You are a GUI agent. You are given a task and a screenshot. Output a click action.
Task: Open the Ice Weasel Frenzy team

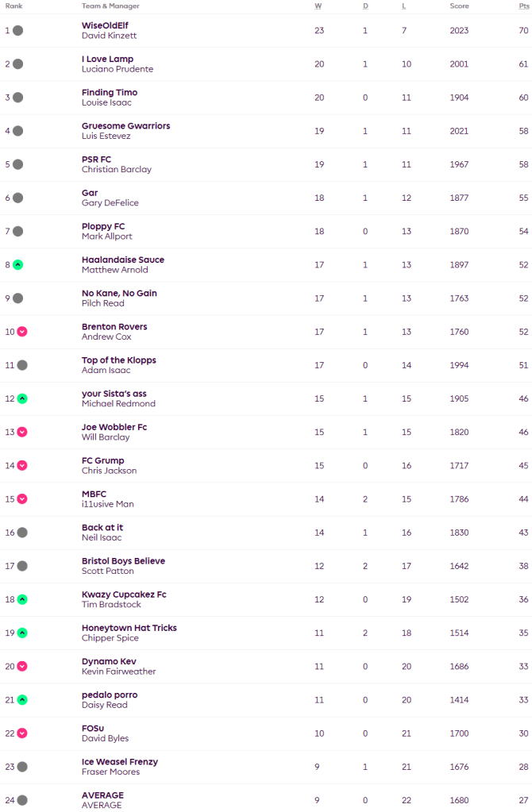[x=120, y=761]
